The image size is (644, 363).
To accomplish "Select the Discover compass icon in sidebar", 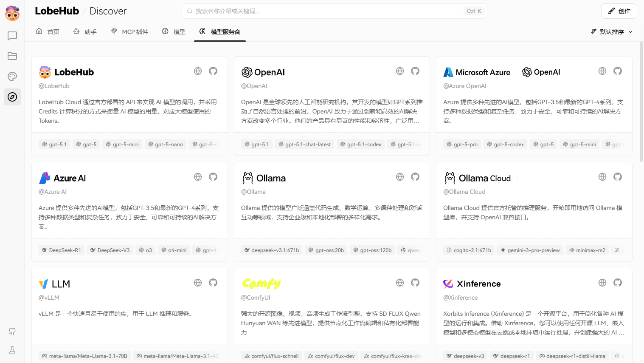I will point(12,97).
